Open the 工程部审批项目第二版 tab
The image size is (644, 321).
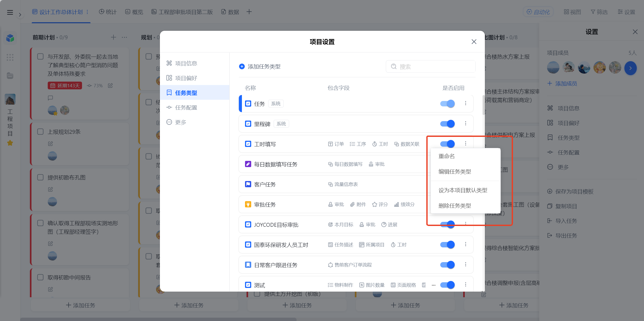(x=182, y=12)
